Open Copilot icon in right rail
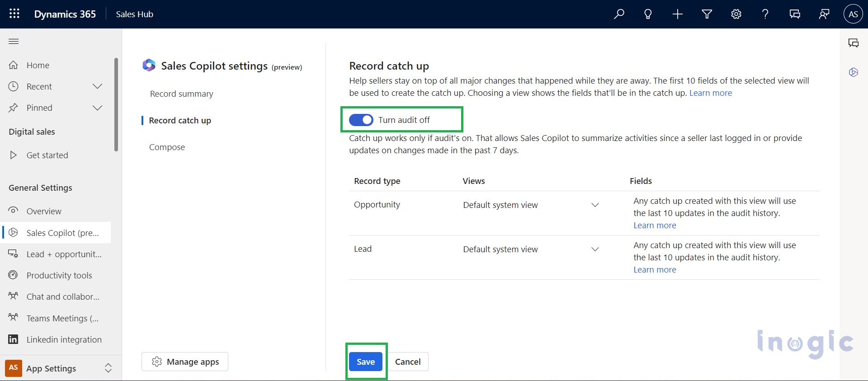 [x=853, y=72]
